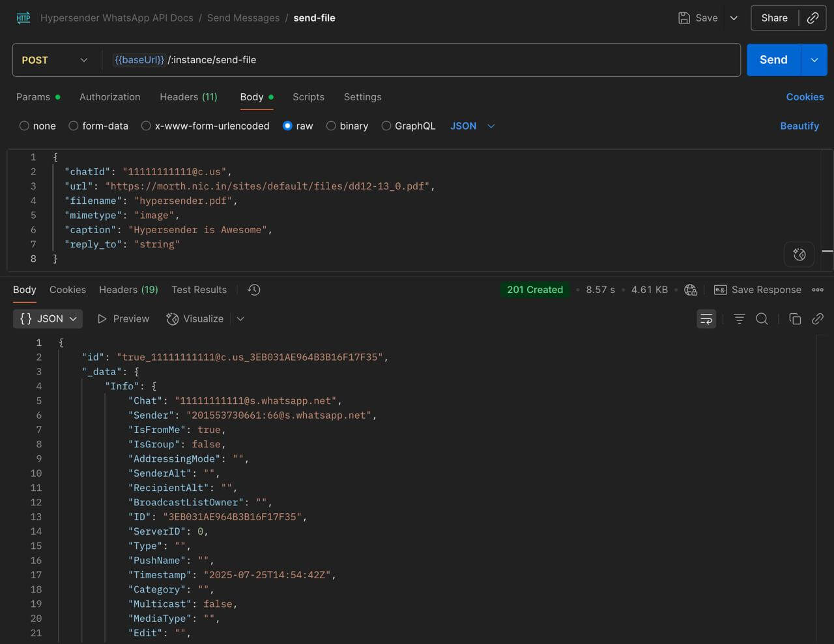Click the 8.57 s response time
834x644 pixels.
[x=600, y=290]
